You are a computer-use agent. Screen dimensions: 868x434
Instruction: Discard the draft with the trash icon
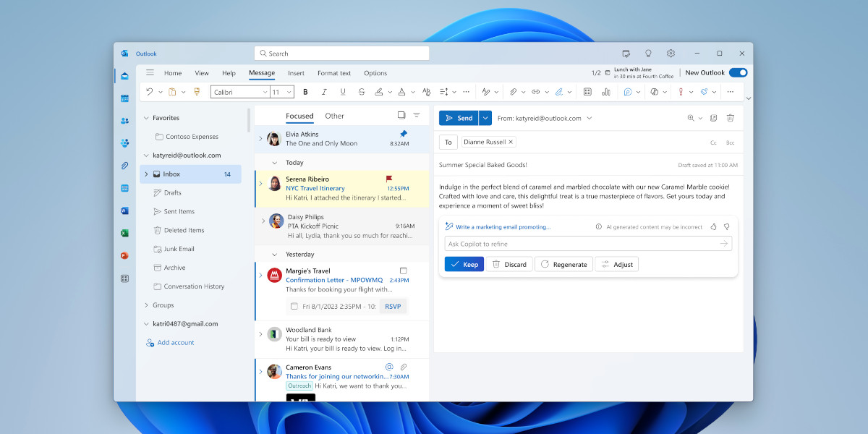point(730,117)
